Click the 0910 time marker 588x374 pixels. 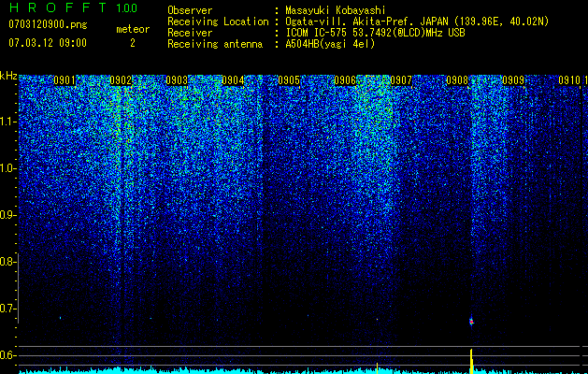[569, 80]
